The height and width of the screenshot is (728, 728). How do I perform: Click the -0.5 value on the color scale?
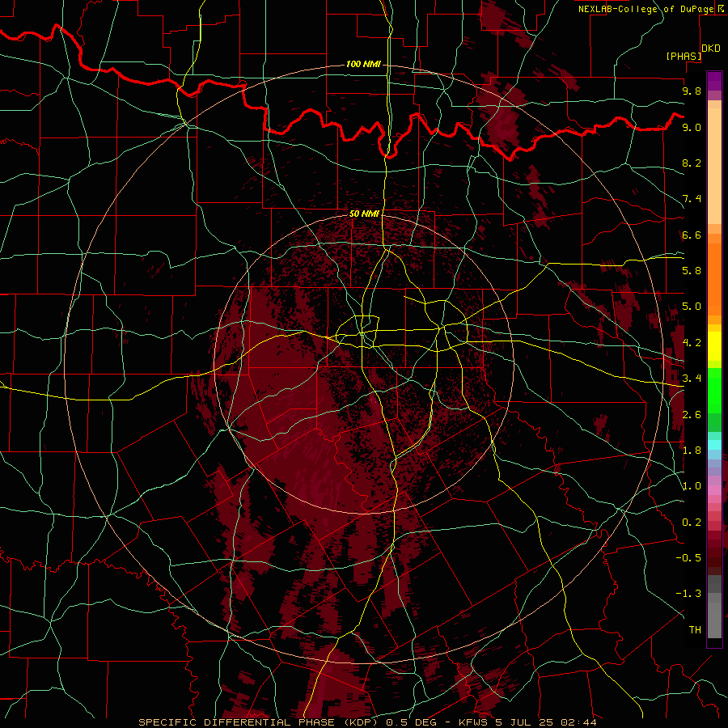coord(688,558)
